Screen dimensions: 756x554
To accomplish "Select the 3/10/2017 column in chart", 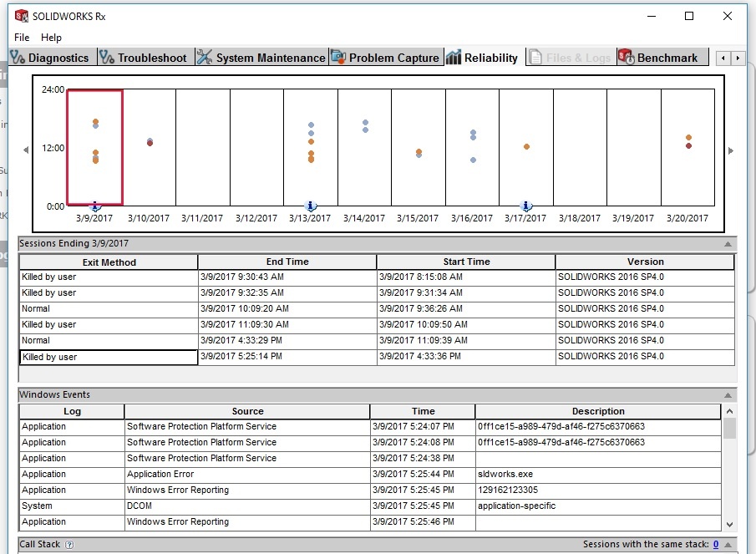I will pos(149,148).
